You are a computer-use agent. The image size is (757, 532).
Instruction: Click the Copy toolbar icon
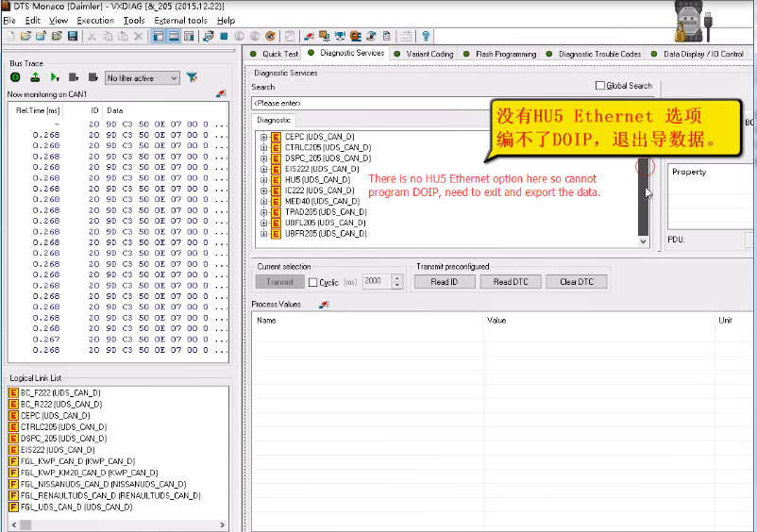(x=108, y=36)
